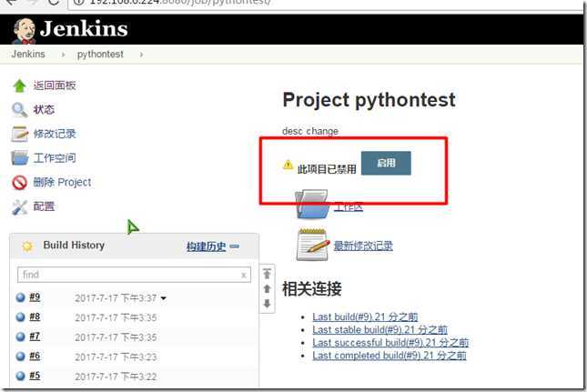Screen dimensions: 587x392
Task: Open the large workspace folder icon
Action: pos(312,205)
